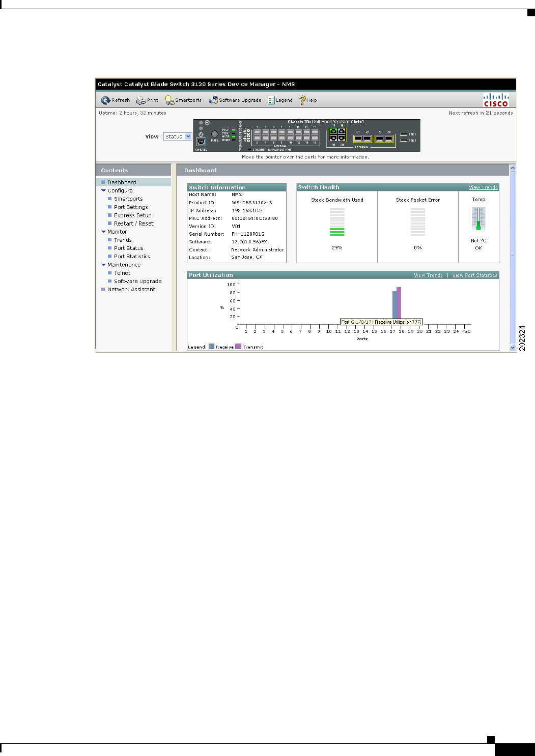Select external port 21 on switch image
The image size is (535, 756).
pyautogui.click(x=358, y=138)
